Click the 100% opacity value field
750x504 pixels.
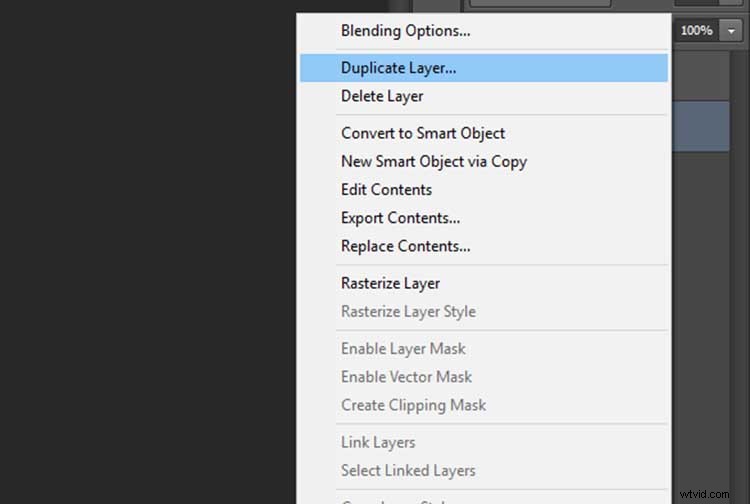(696, 31)
